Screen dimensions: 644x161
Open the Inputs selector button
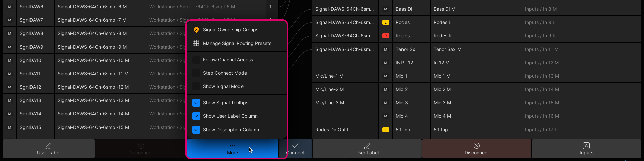tap(586, 149)
